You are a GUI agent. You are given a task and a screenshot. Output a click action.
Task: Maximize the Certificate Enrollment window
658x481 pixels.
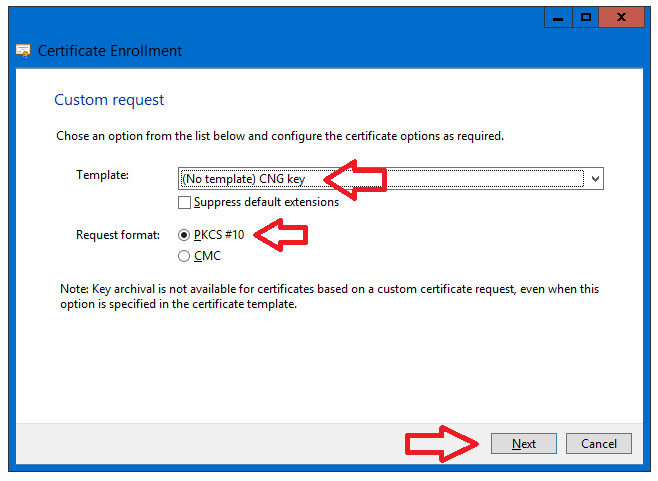(585, 17)
